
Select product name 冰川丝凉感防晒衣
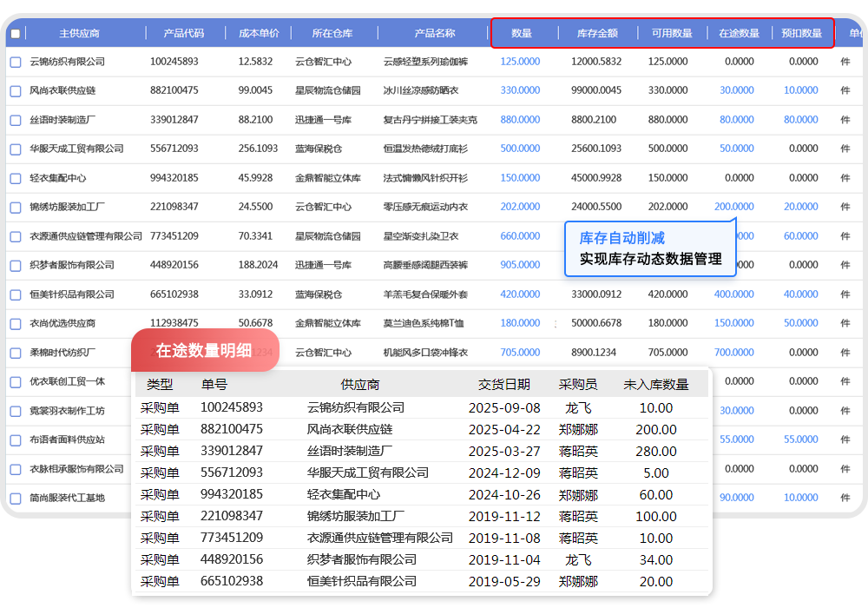pos(421,90)
